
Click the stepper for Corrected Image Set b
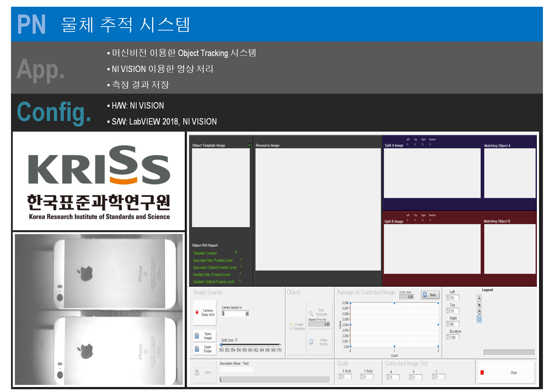coord(411,377)
